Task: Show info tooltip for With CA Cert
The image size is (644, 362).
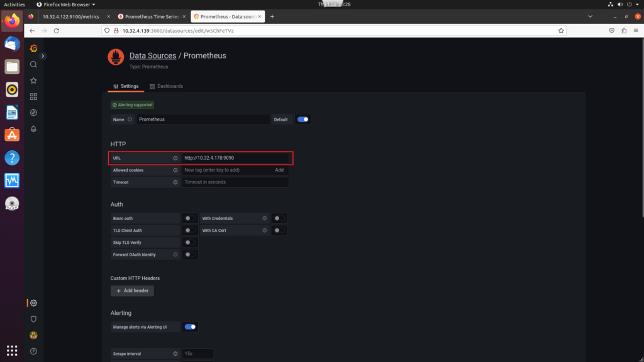Action: [265, 230]
